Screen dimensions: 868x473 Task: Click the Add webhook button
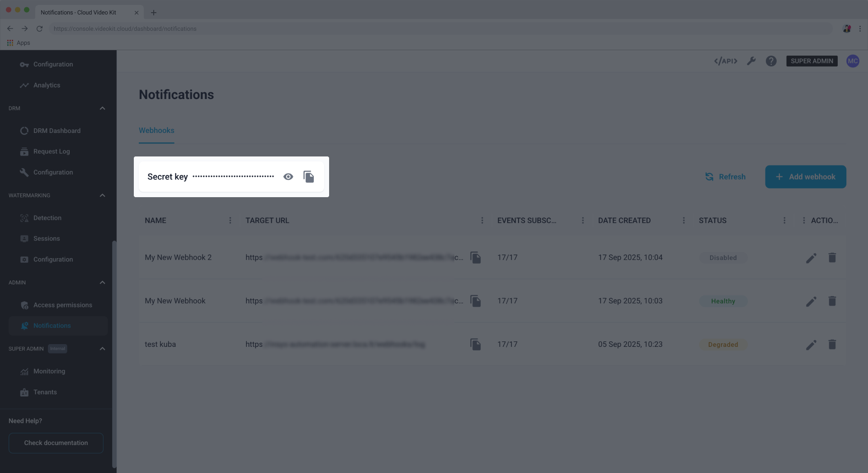tap(805, 176)
